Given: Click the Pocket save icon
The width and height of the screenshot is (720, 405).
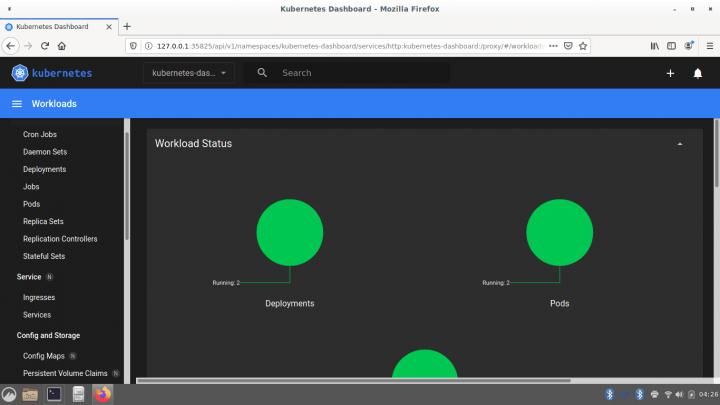Looking at the screenshot, I should [568, 46].
